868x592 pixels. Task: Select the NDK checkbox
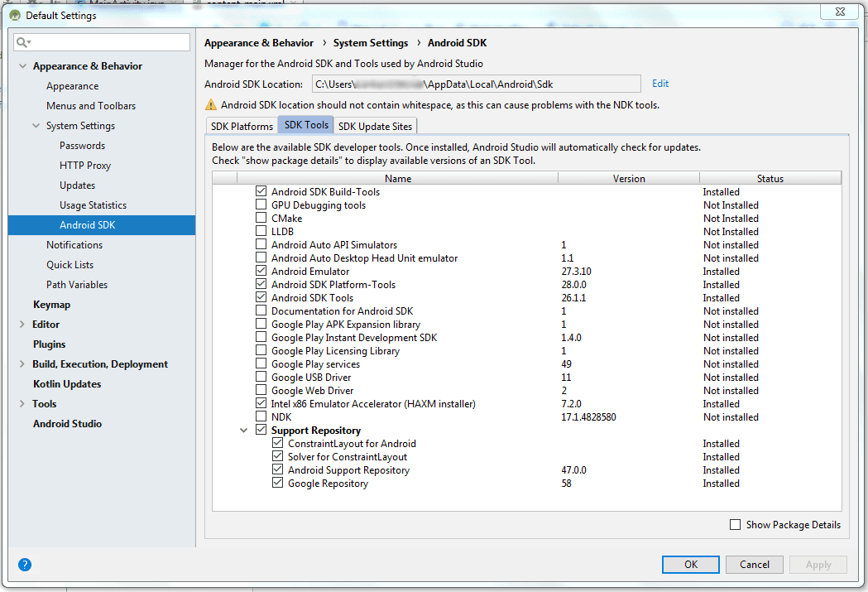pos(261,416)
